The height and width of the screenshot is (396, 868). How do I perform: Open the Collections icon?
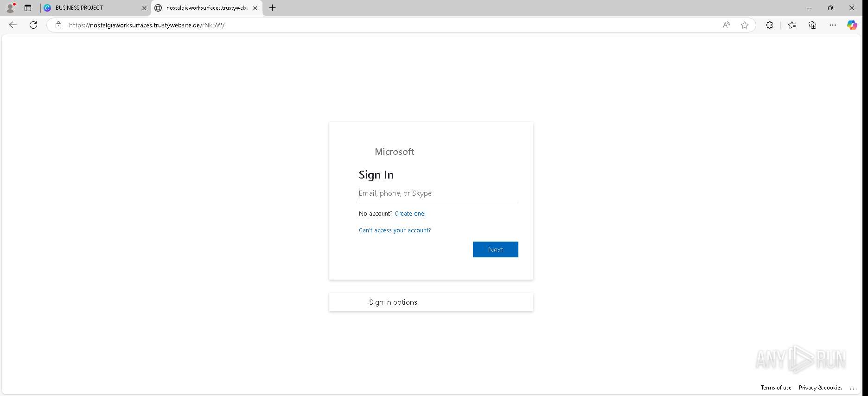click(812, 25)
